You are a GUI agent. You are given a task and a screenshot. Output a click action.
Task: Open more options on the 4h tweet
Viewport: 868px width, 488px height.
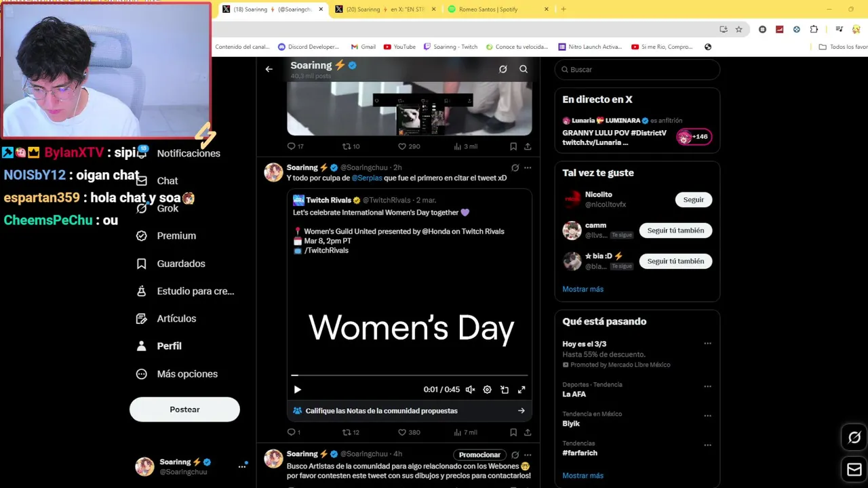click(x=528, y=455)
